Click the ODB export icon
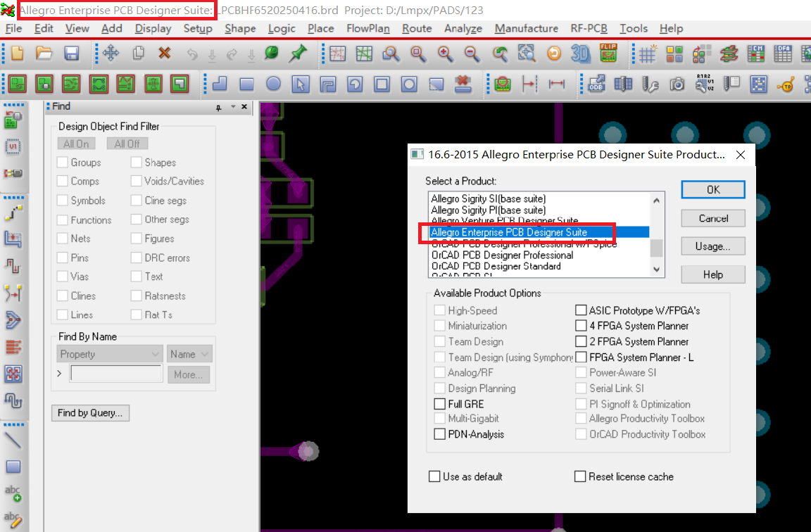This screenshot has width=811, height=532. pos(596,84)
